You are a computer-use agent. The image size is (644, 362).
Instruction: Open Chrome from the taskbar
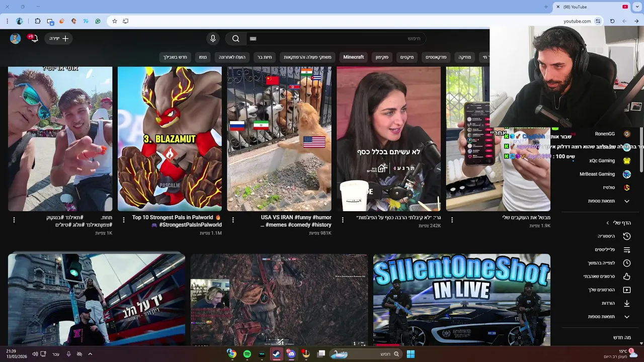[x=231, y=354]
